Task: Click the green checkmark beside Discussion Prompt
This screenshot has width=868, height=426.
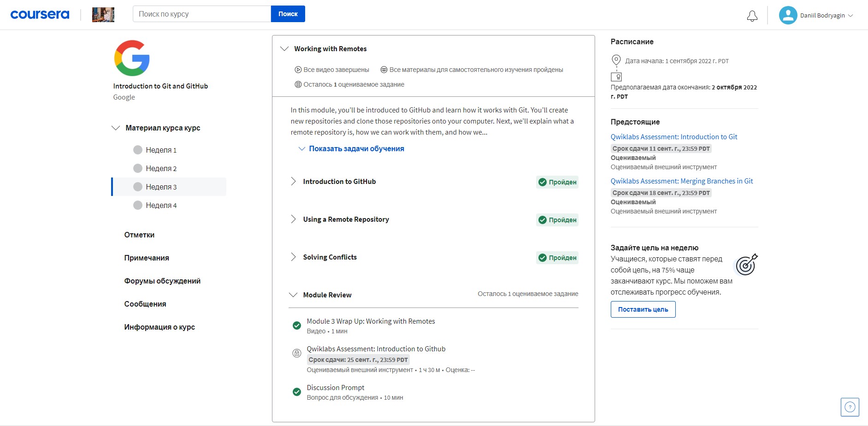Action: click(x=297, y=392)
